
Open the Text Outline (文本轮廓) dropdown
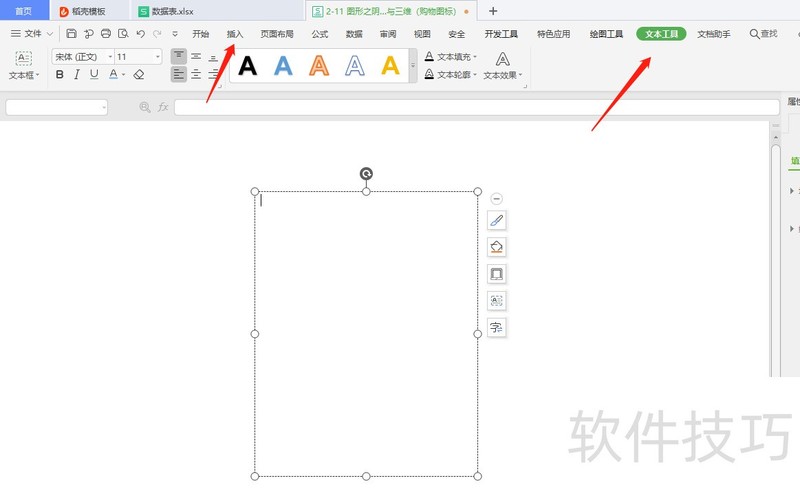pyautogui.click(x=451, y=75)
